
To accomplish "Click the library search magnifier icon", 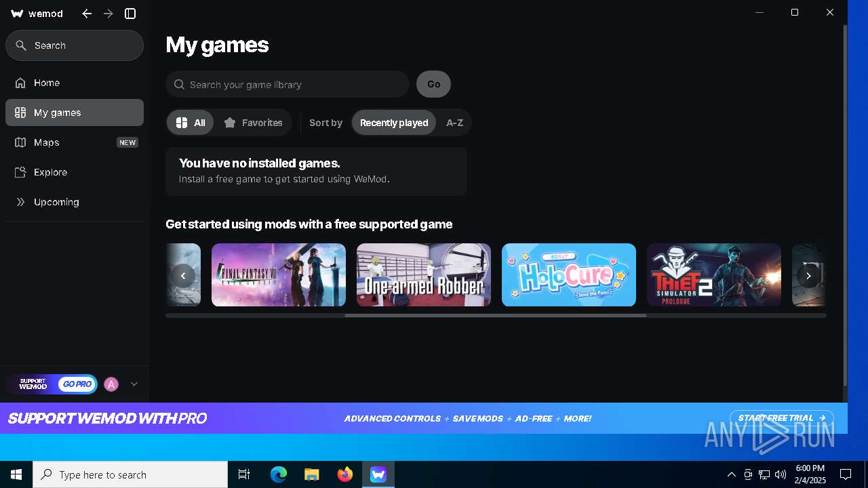I will click(x=179, y=85).
